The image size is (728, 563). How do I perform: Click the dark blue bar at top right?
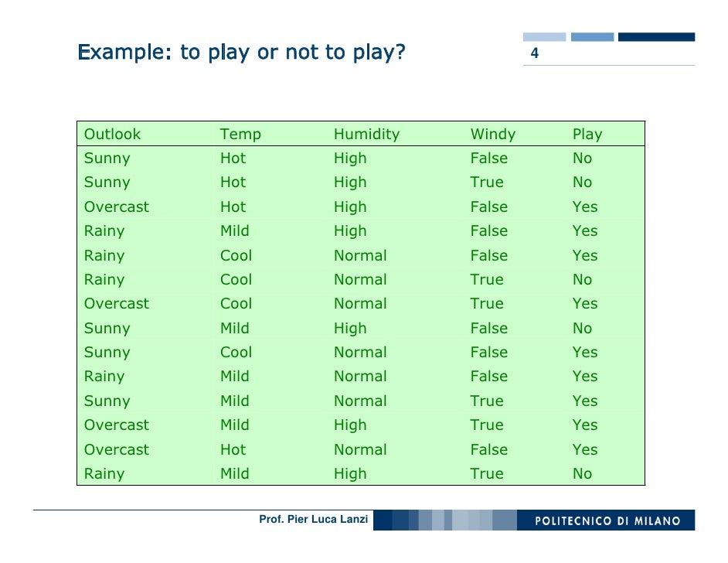[x=656, y=36]
